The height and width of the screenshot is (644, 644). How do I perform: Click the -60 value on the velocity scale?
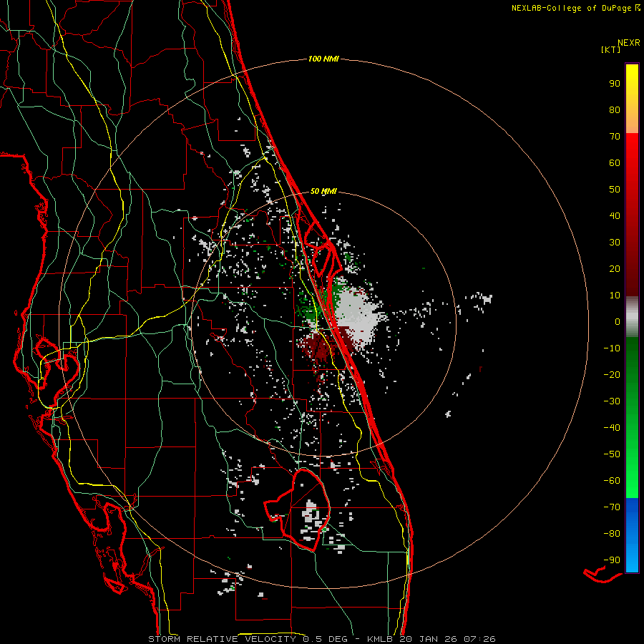pos(612,481)
